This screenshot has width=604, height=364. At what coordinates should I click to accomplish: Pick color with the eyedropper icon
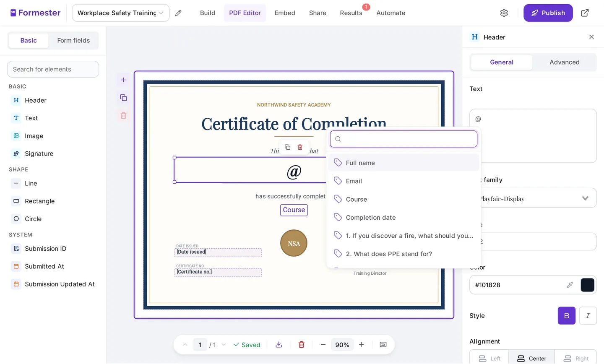pyautogui.click(x=570, y=285)
